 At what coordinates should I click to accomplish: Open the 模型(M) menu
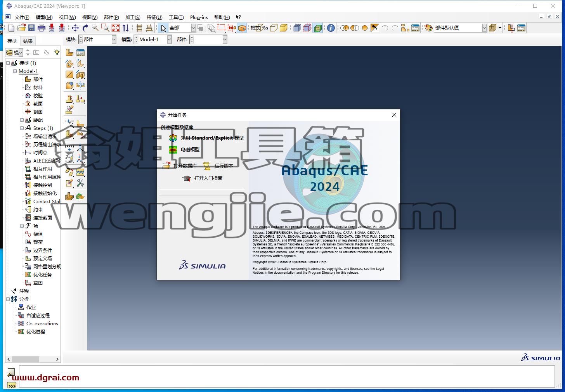pyautogui.click(x=44, y=17)
